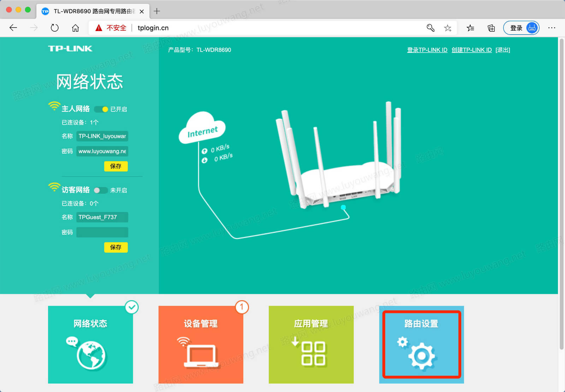The image size is (565, 392).
Task: Click the browser forward arrow
Action: coord(34,28)
